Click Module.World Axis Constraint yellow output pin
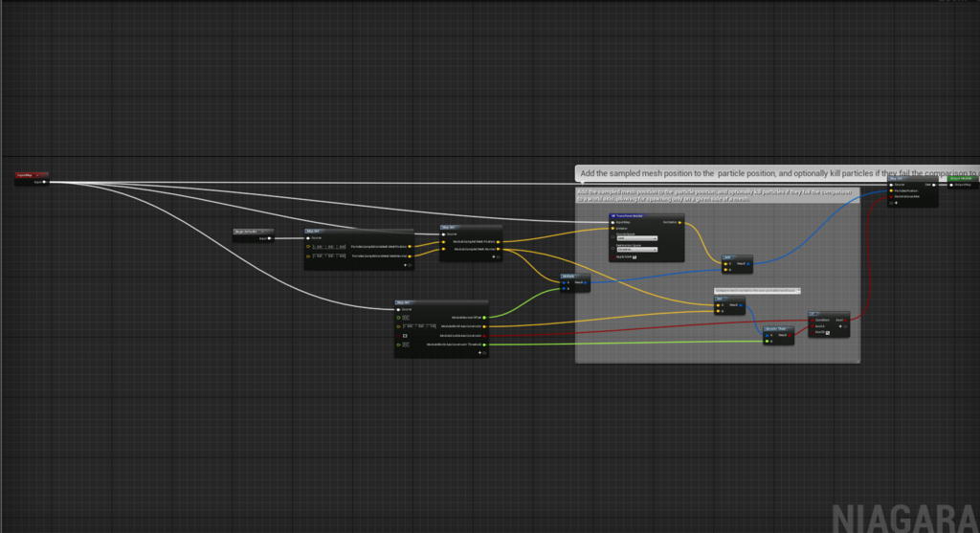 [484, 326]
